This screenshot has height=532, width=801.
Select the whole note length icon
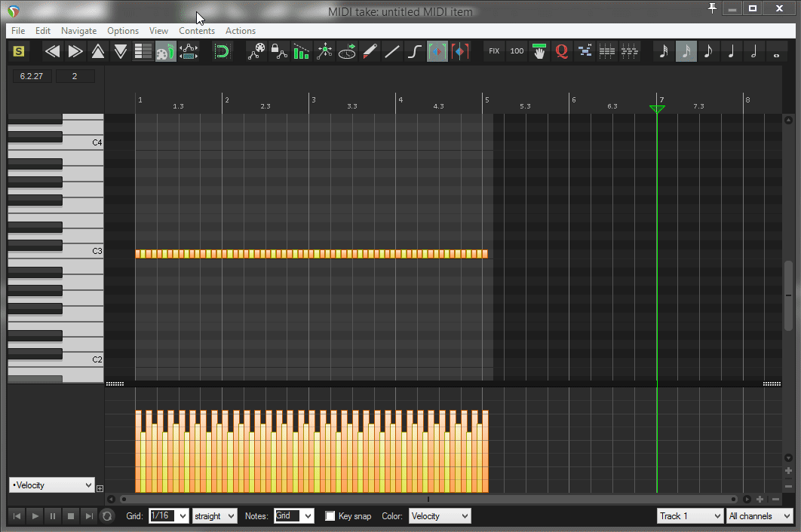click(776, 51)
